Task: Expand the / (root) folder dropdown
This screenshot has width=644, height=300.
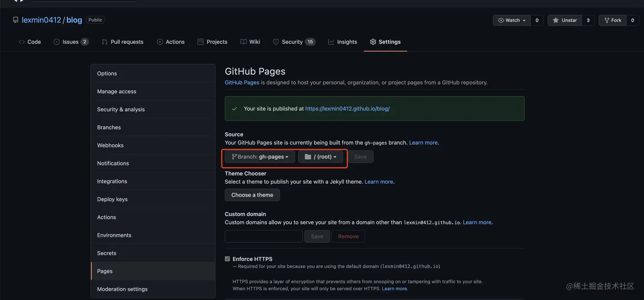Action: click(321, 156)
